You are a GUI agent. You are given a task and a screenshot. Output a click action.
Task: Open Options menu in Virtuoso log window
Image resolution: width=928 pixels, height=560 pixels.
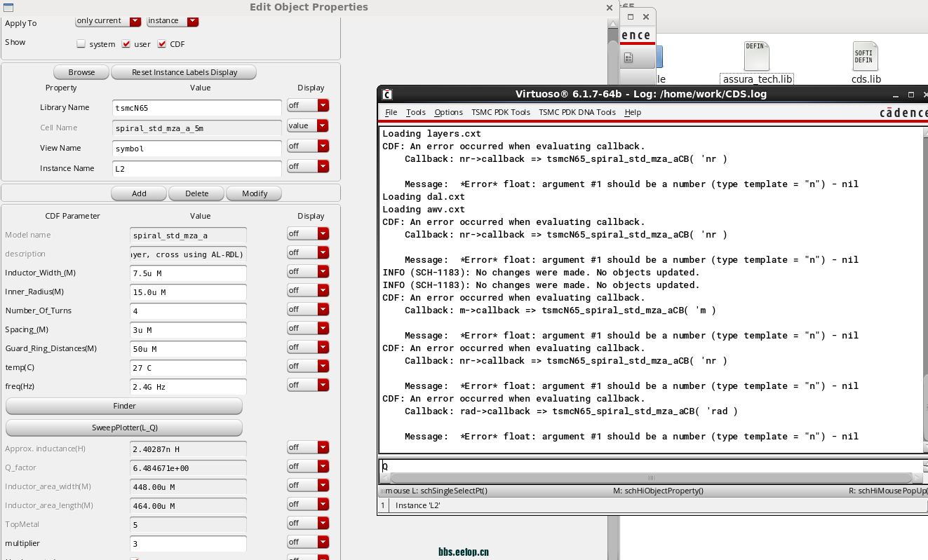click(x=448, y=112)
